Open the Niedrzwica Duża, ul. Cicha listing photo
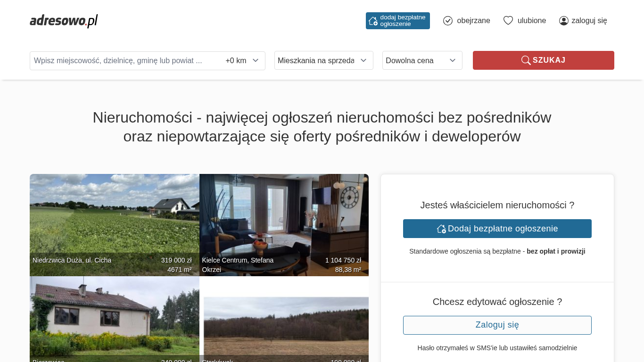The width and height of the screenshot is (644, 362). click(x=114, y=217)
